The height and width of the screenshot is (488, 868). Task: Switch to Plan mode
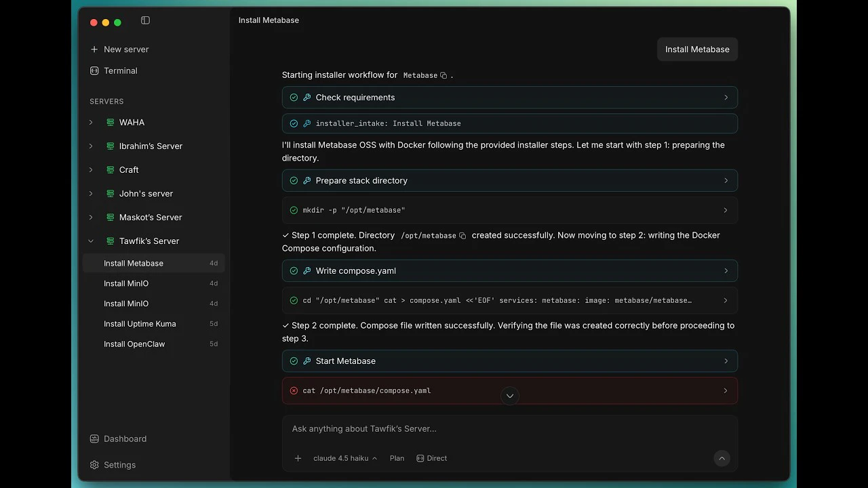tap(397, 459)
